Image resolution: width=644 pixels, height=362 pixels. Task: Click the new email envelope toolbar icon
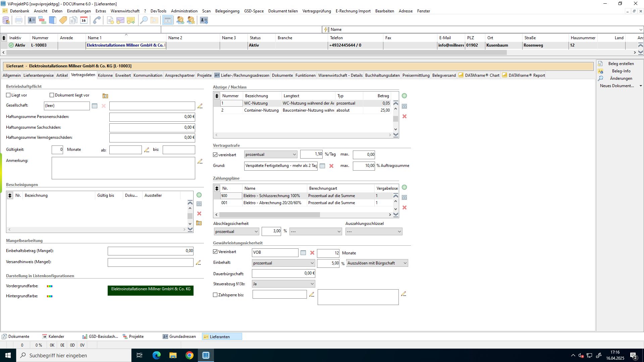pyautogui.click(x=120, y=20)
